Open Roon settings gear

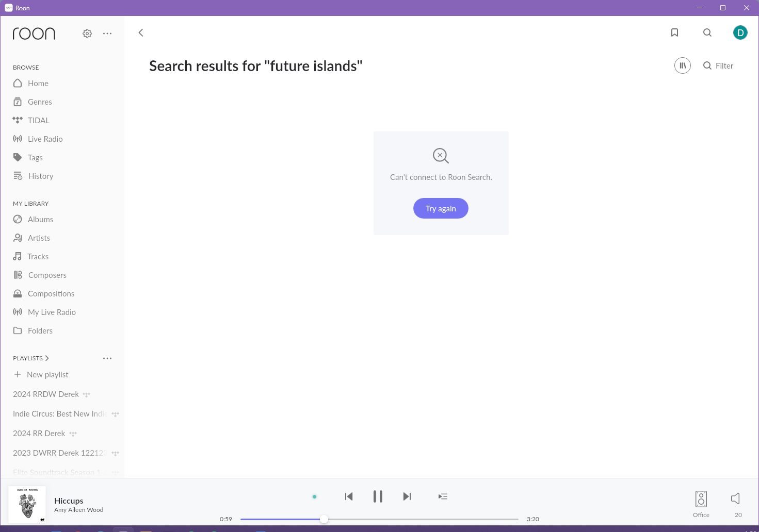87,34
